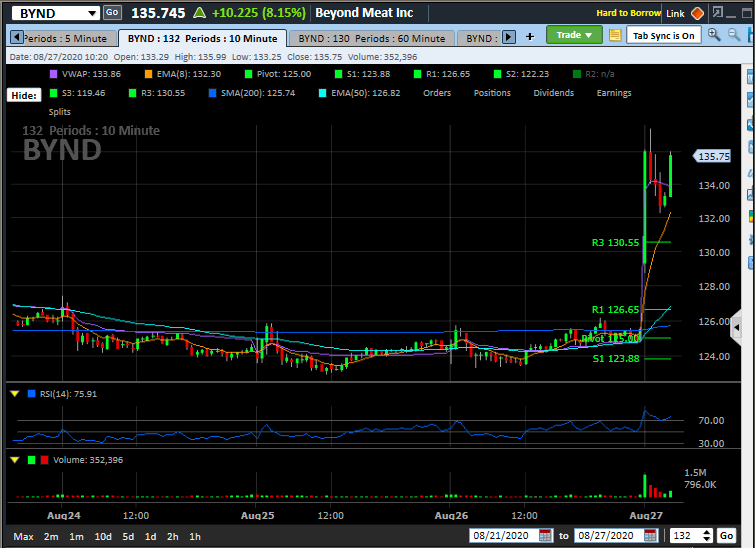Select the 1m time range
Screen dimensions: 755x548
click(76, 536)
